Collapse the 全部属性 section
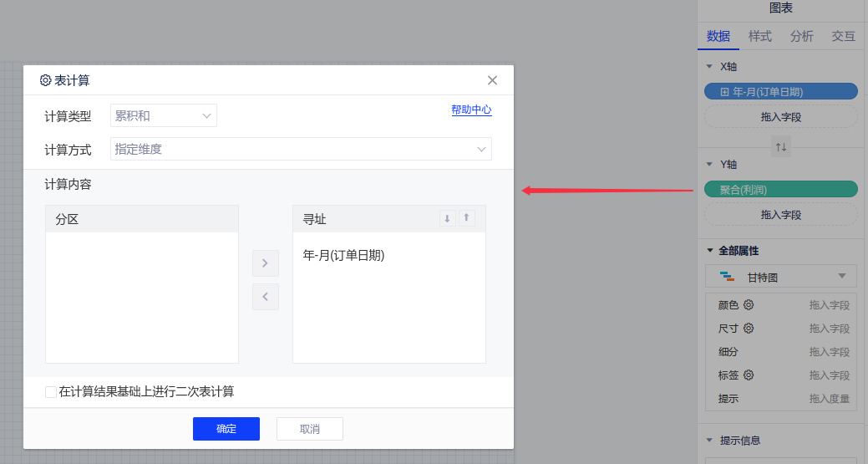 coord(711,250)
